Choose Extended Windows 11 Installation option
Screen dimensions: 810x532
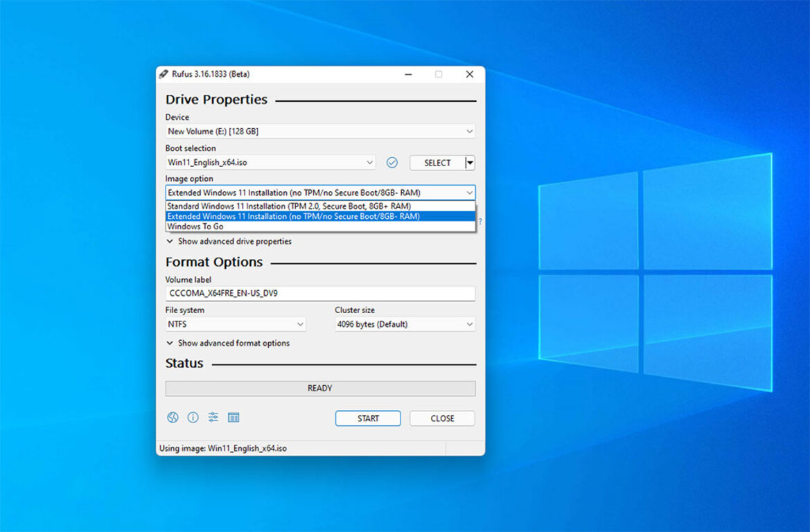(x=320, y=216)
